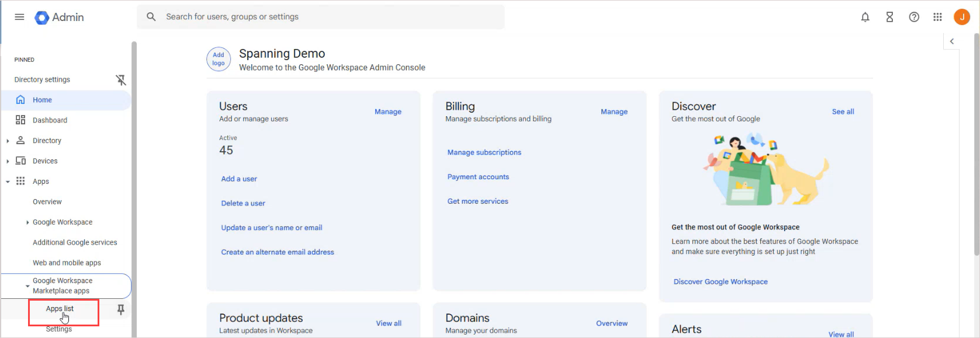Collapse the right side panel chevron
Screen dimensions: 980x338
[952, 41]
